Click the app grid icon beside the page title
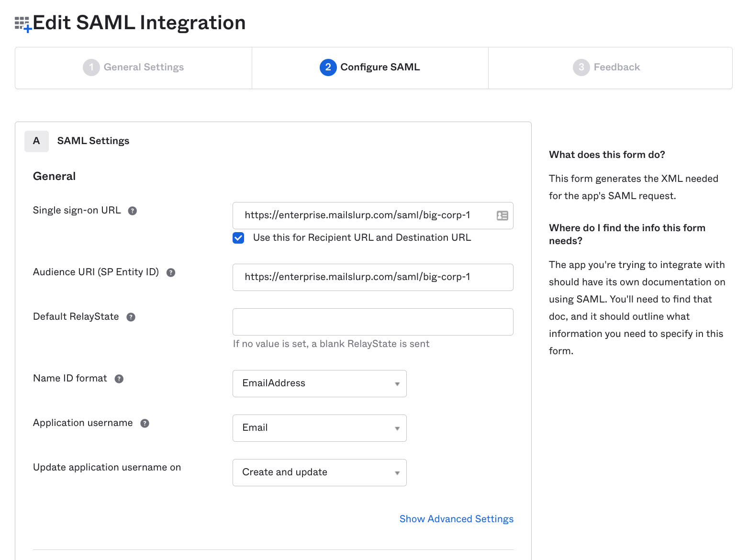The image size is (748, 560). (x=22, y=24)
